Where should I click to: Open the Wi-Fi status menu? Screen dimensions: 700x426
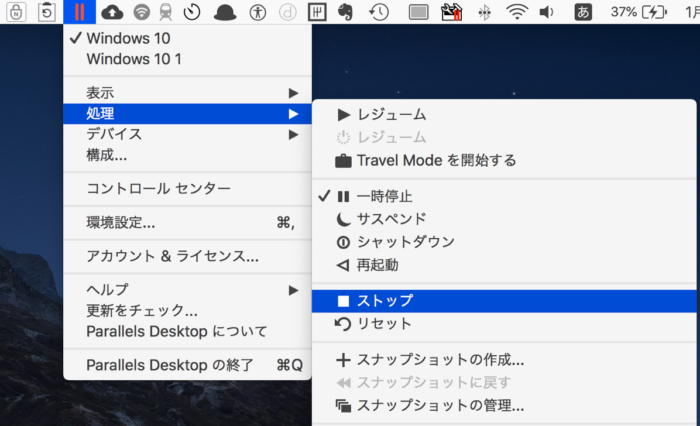[x=517, y=12]
